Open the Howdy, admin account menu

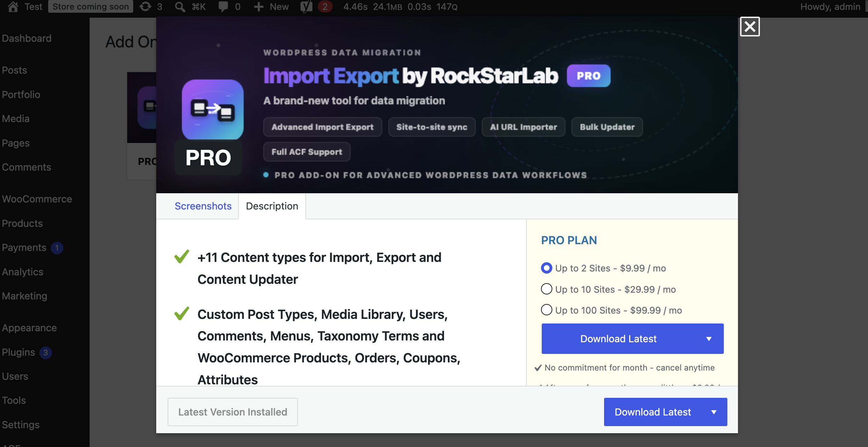(830, 6)
